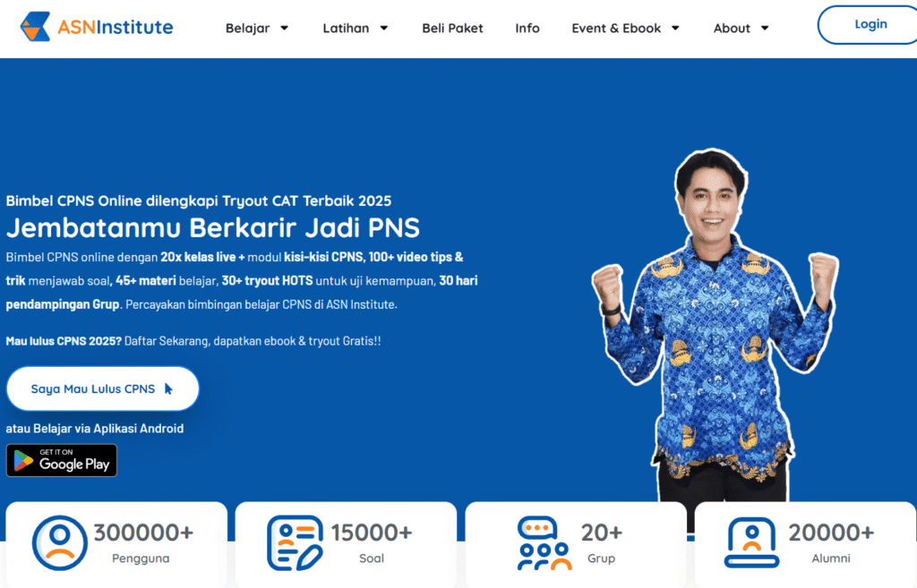Open the Event & Ebook dropdown arrow
917x588 pixels.
pos(675,28)
